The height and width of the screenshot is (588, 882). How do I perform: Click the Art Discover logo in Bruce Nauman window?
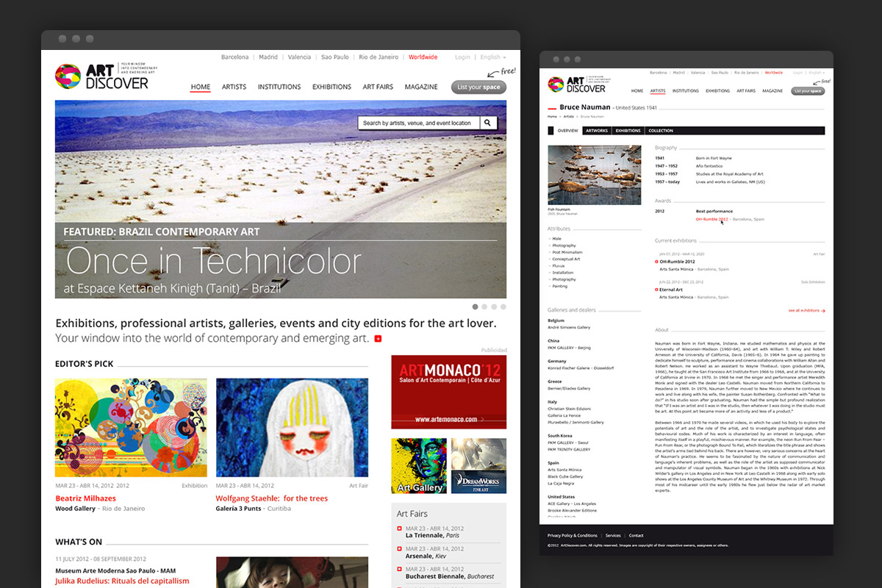pyautogui.click(x=578, y=85)
